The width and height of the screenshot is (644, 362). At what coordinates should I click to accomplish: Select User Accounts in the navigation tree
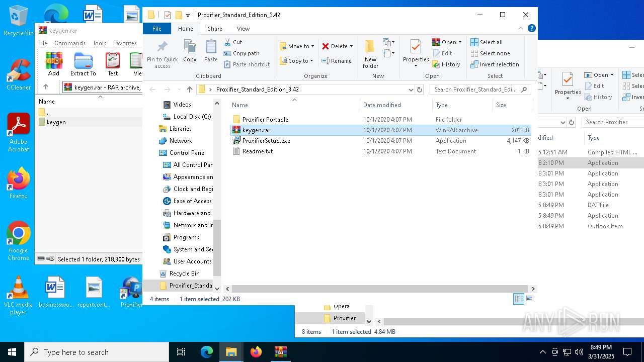pos(187,261)
